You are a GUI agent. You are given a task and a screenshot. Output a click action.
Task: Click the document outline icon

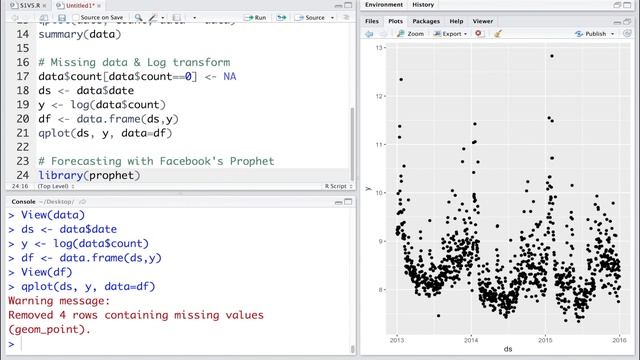346,18
